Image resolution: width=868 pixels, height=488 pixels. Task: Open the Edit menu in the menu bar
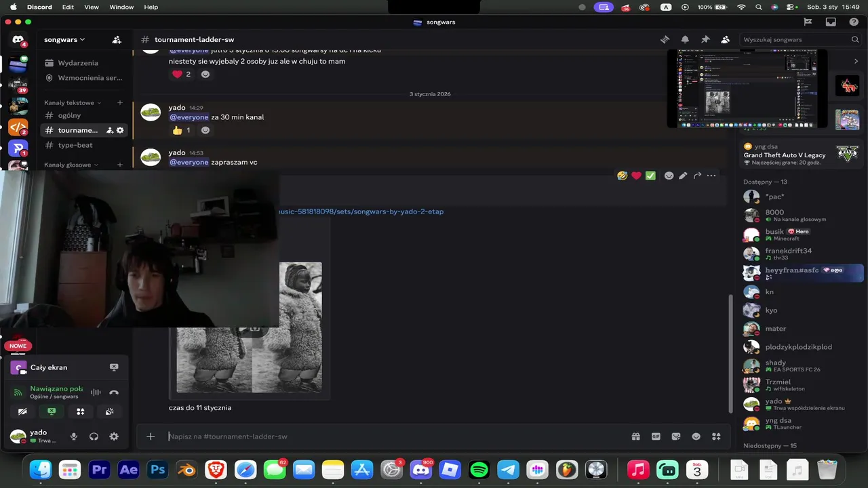click(x=68, y=7)
